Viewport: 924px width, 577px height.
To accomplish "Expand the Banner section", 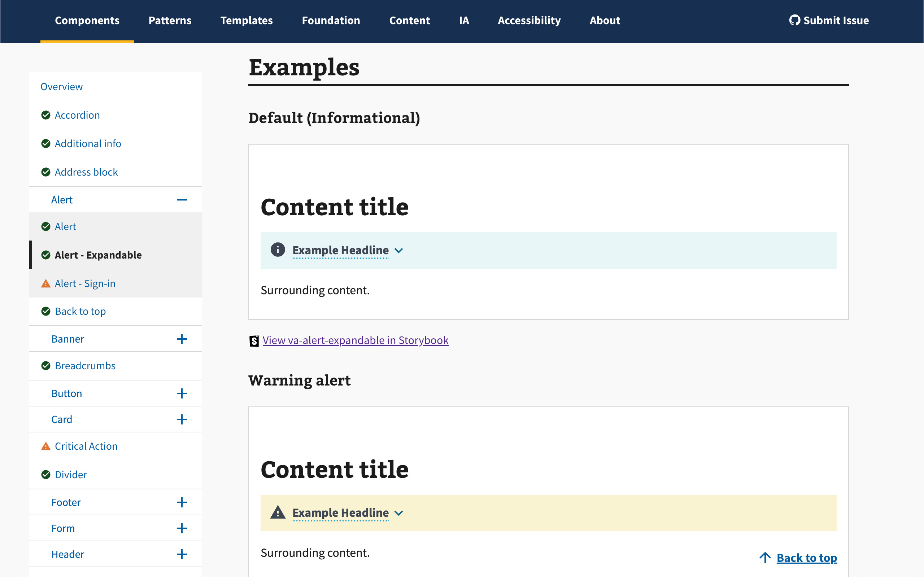I will point(182,339).
